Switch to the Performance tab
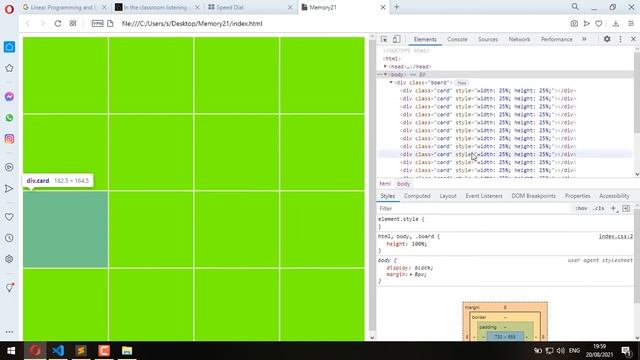This screenshot has width=640, height=360. [x=557, y=39]
